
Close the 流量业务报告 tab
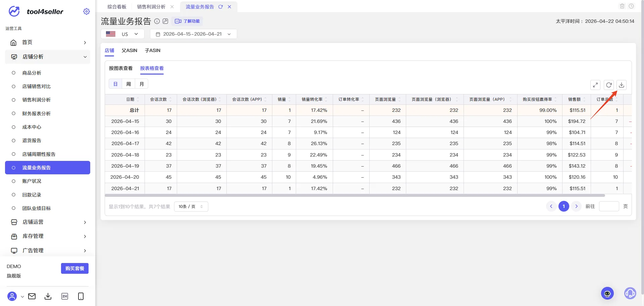[229, 7]
